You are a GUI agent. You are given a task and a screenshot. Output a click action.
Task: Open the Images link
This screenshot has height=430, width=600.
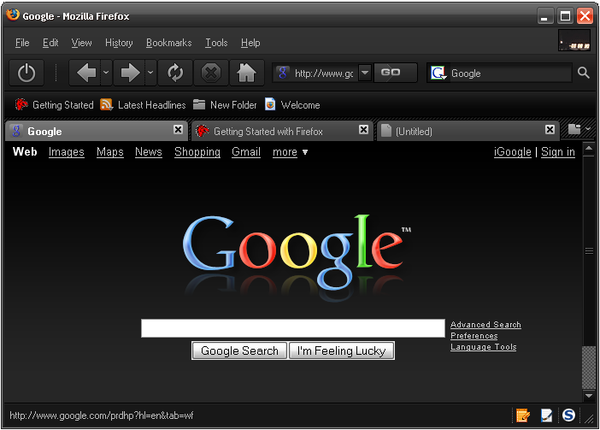tap(66, 152)
